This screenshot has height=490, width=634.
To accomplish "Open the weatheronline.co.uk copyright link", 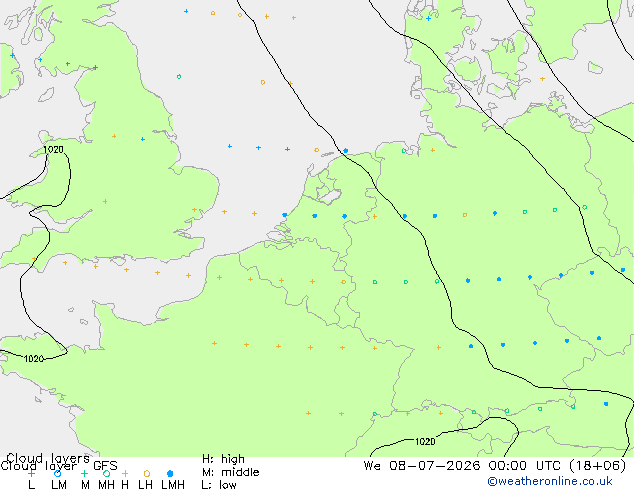I will click(549, 481).
